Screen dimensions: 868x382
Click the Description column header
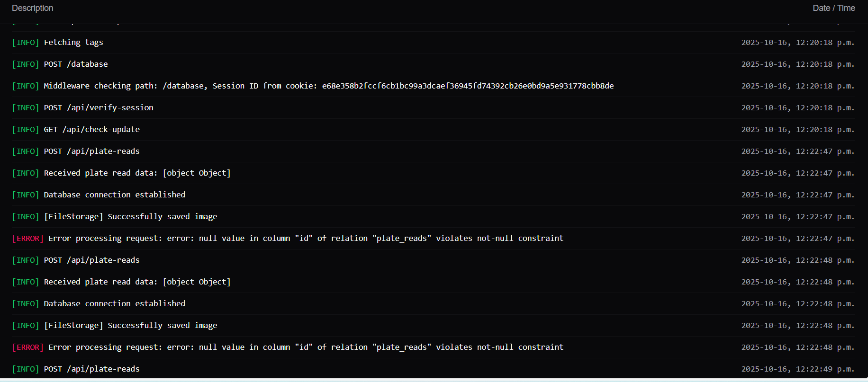coord(33,8)
